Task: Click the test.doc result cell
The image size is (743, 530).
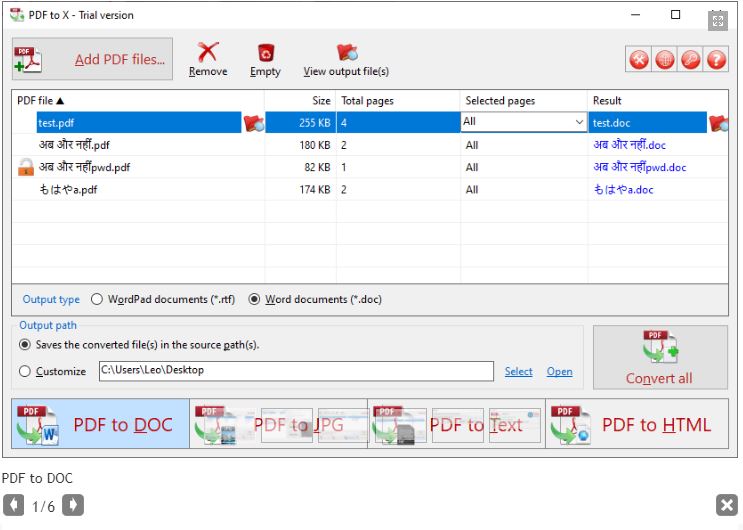Action: 647,123
